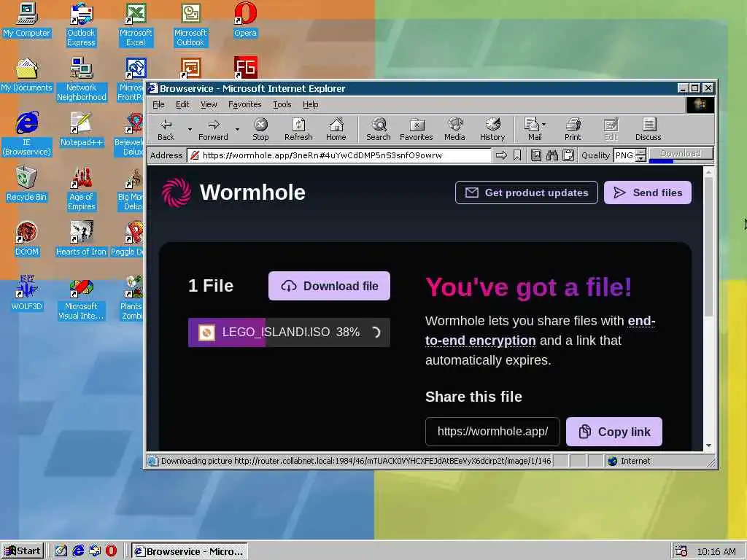Click the Mail toolbar icon
This screenshot has height=560, width=747.
point(532,130)
